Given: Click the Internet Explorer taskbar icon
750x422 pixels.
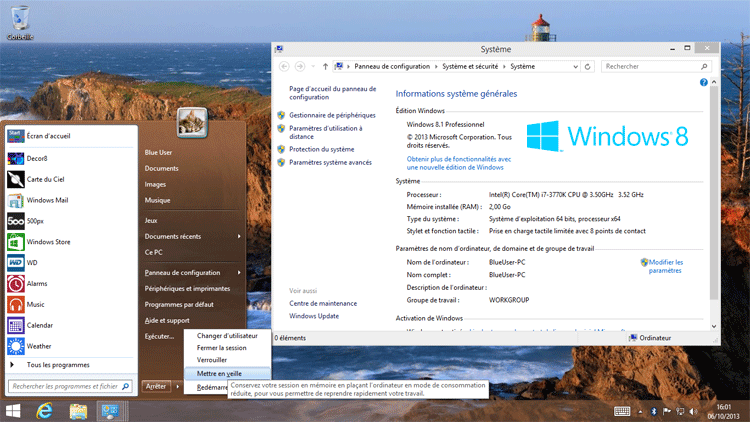Looking at the screenshot, I should (45, 411).
